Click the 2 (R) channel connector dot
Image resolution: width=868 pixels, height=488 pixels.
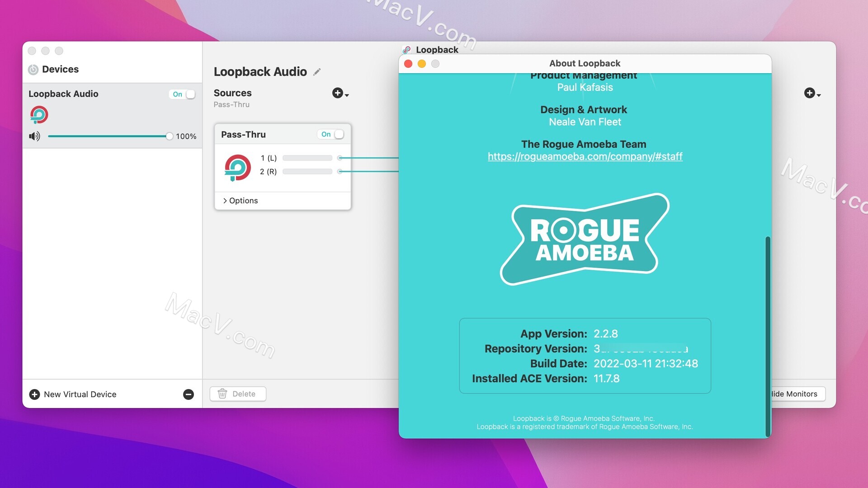coord(340,171)
